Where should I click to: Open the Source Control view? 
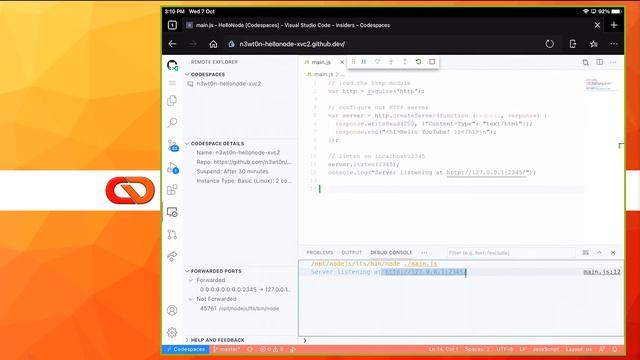point(172,145)
